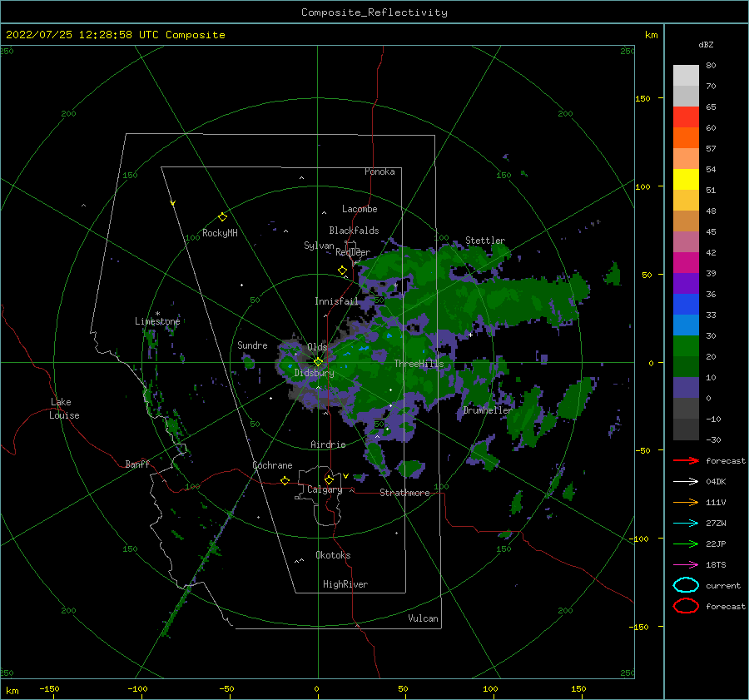
Task: Click the Sundre town label
Action: pyautogui.click(x=252, y=345)
